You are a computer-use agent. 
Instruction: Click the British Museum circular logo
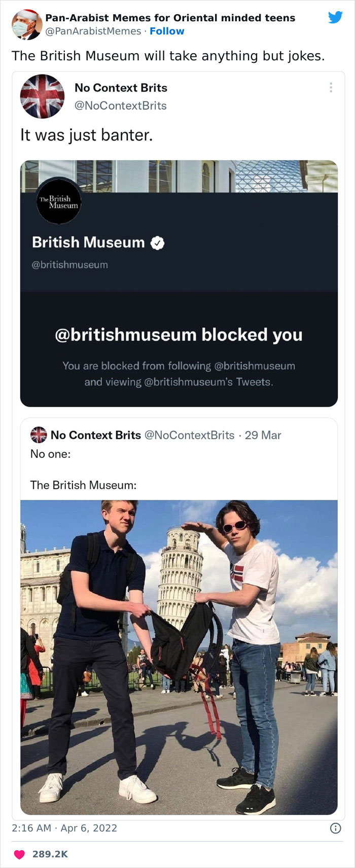[x=59, y=202]
